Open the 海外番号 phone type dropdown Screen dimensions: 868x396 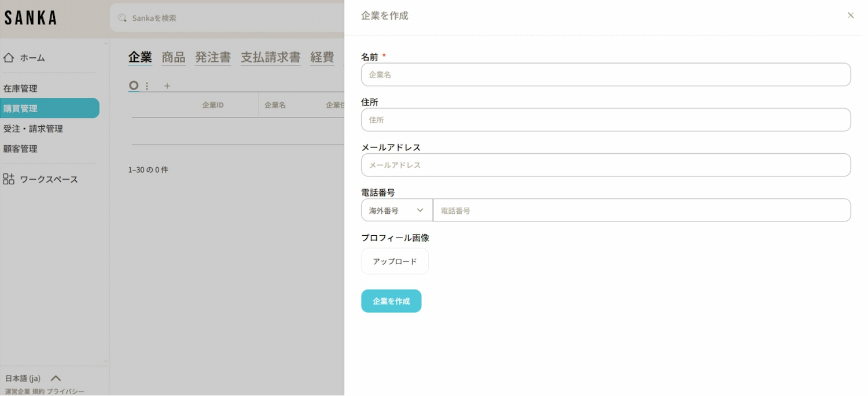click(x=397, y=210)
